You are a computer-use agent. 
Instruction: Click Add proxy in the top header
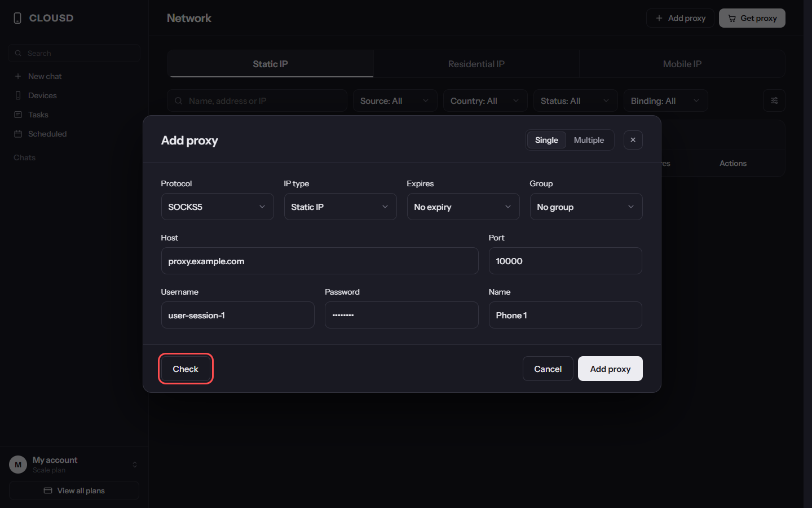[x=680, y=18]
